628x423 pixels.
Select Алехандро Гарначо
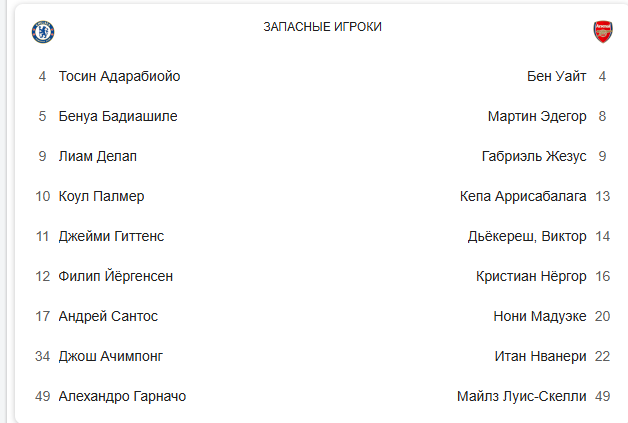[122, 396]
